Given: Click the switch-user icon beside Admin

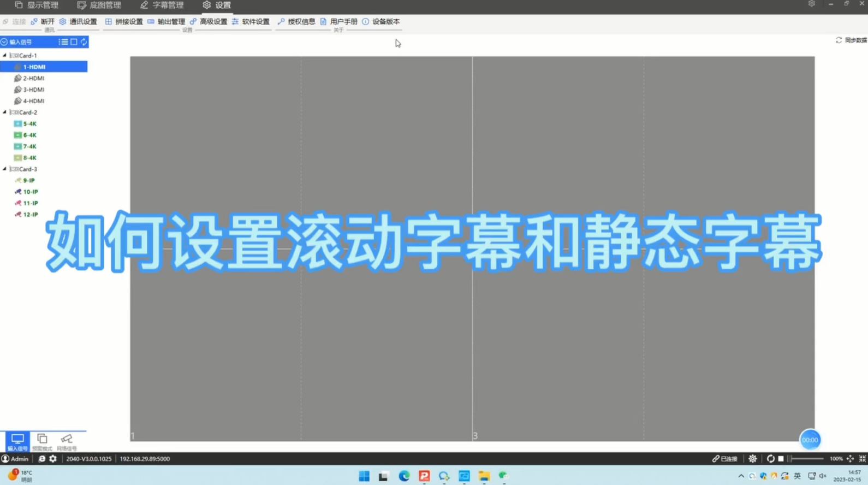Looking at the screenshot, I should (41, 459).
